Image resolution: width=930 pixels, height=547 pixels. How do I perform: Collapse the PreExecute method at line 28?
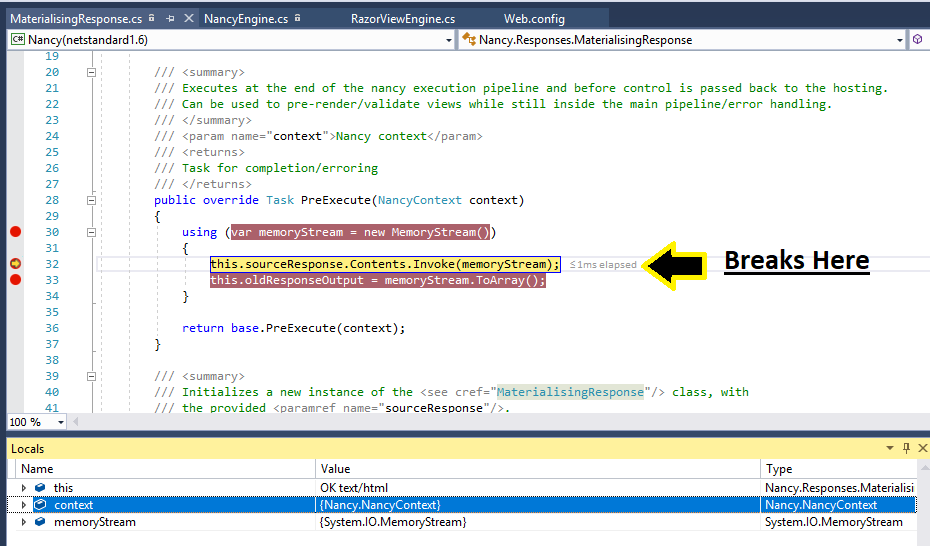tap(91, 201)
